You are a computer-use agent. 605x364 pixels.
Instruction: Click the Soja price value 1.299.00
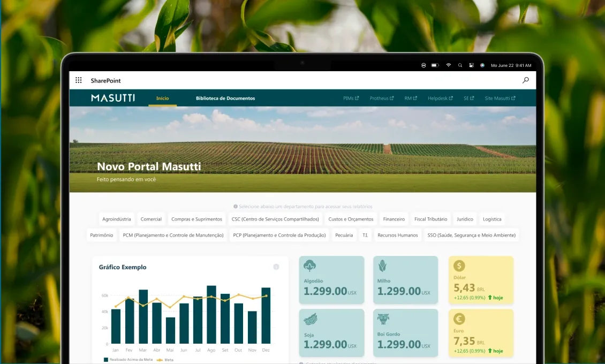(x=326, y=344)
